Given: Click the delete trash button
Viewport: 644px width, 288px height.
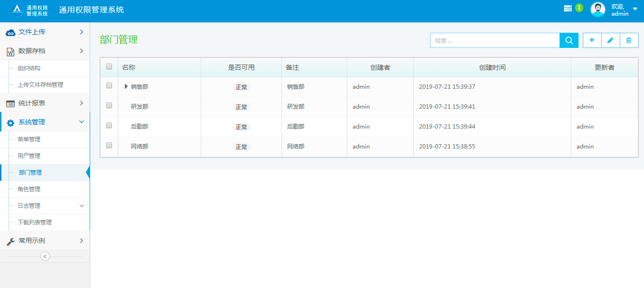Looking at the screenshot, I should click(x=629, y=40).
